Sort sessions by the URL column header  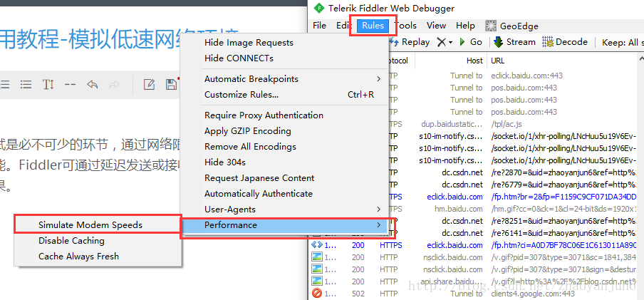498,61
